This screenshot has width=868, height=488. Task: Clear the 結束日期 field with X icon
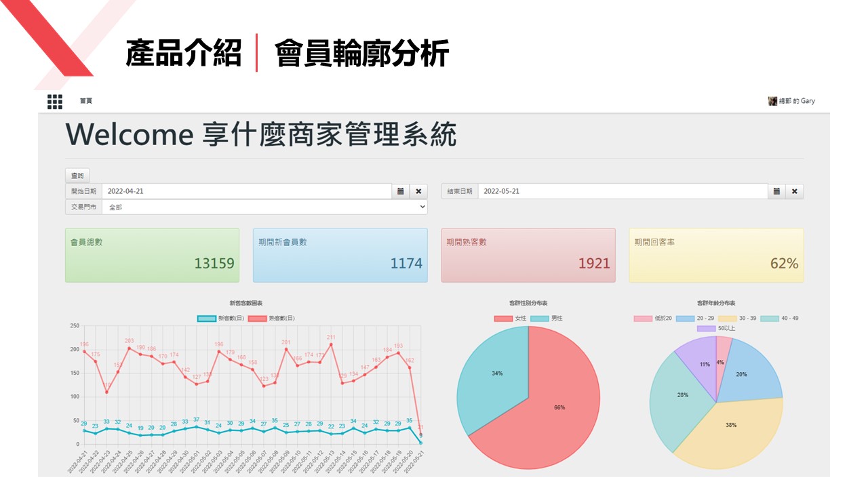click(794, 191)
